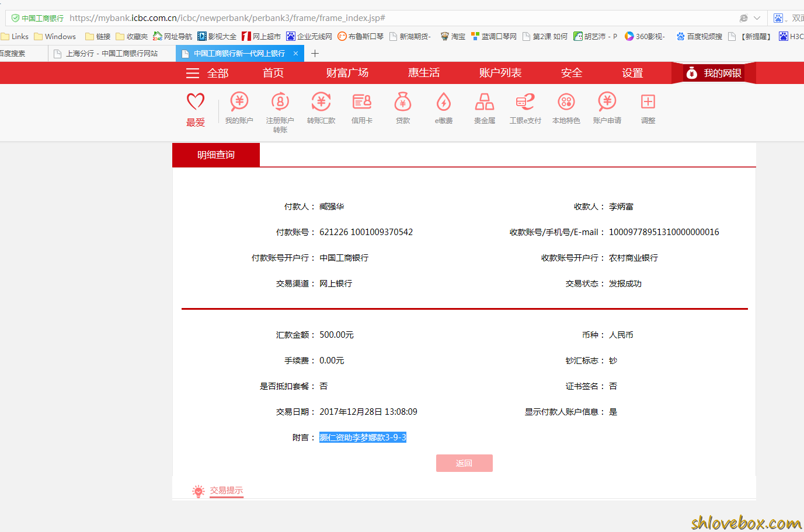Open 设置 navigation item
Viewport: 804px width, 532px height.
(632, 73)
